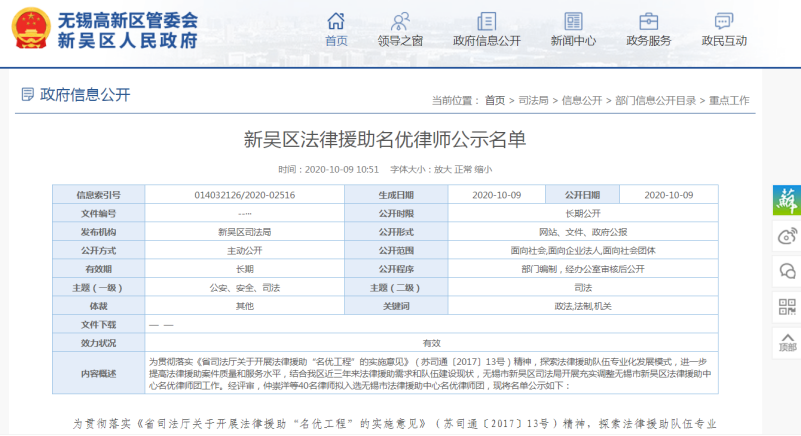Go to 首页 home in navigation
Screen dimensions: 801x436
[x=337, y=29]
